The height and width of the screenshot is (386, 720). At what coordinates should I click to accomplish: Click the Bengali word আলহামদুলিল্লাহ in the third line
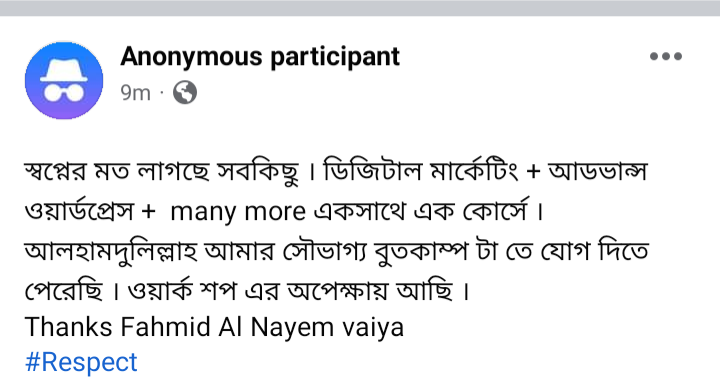(111, 251)
